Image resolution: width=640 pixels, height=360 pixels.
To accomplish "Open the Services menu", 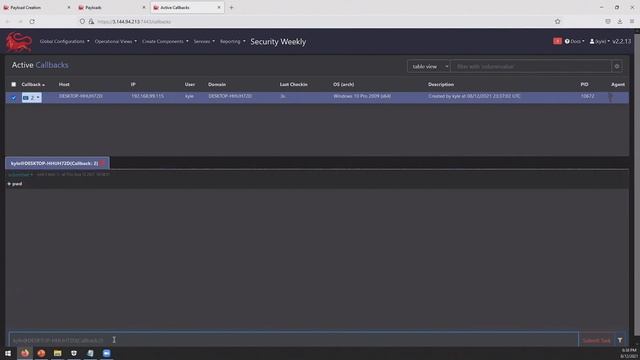I will click(x=204, y=41).
